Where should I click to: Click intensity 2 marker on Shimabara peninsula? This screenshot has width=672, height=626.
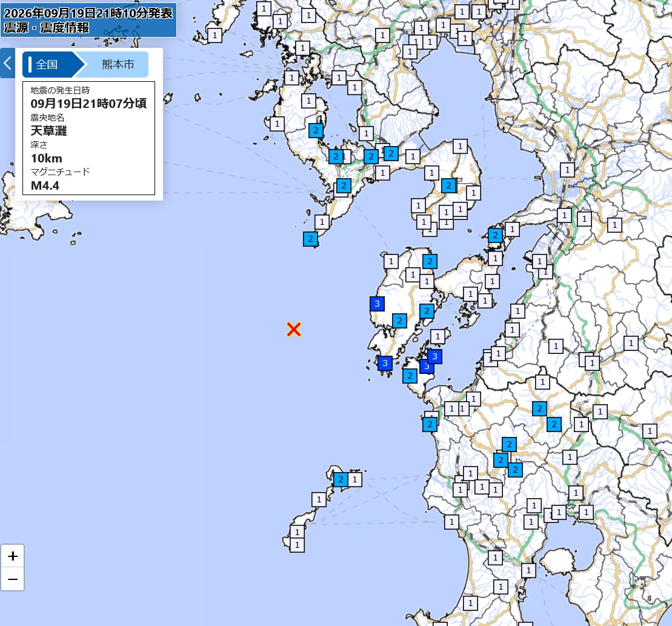click(449, 185)
